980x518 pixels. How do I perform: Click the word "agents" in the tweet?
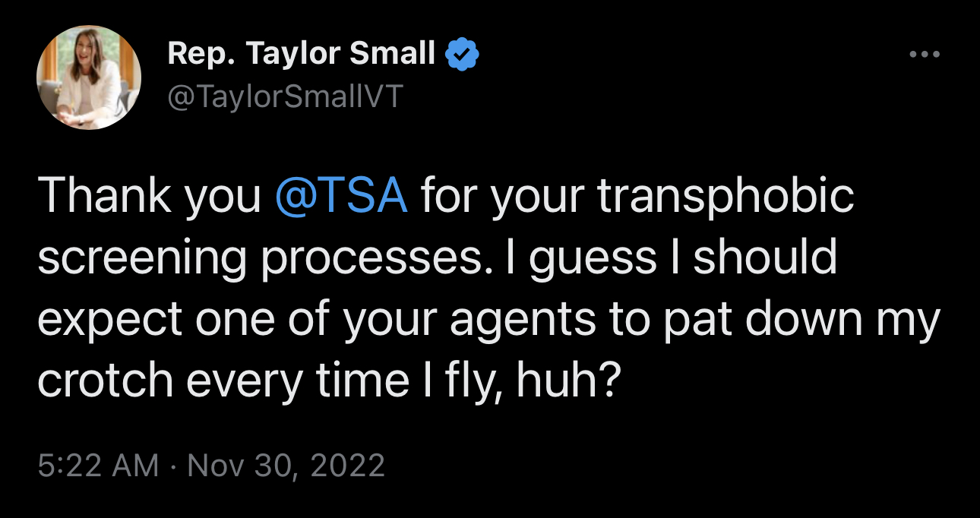point(523,320)
